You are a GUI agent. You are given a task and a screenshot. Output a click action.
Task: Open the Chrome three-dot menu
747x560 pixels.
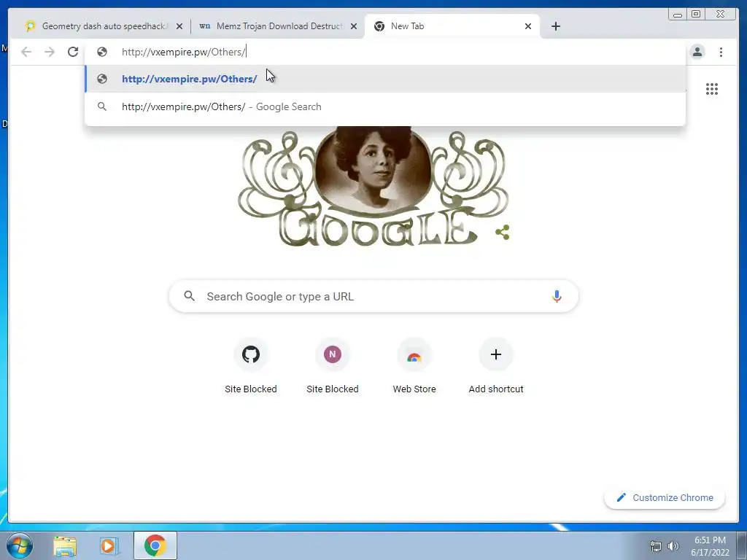(721, 52)
